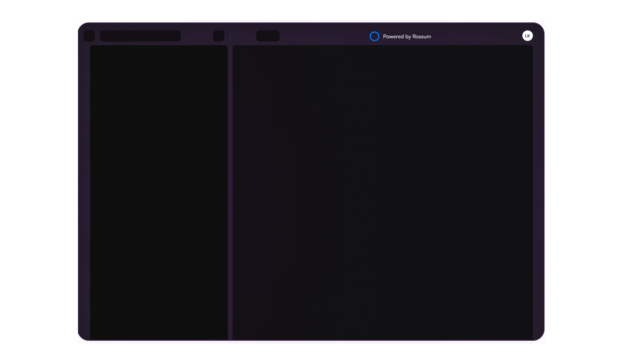The width and height of the screenshot is (624, 364).
Task: Click the green backdrop outside the app window
Action: point(39,182)
